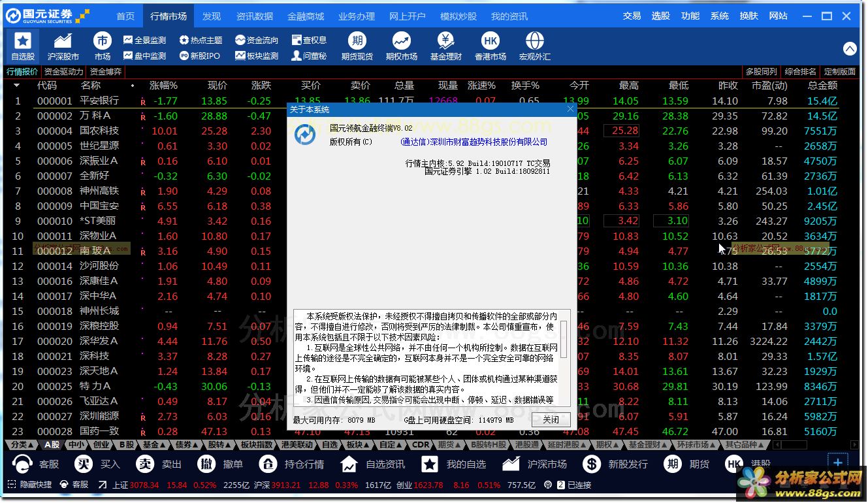Open the 市场 round icon
The height and width of the screenshot is (503, 868).
click(x=103, y=46)
